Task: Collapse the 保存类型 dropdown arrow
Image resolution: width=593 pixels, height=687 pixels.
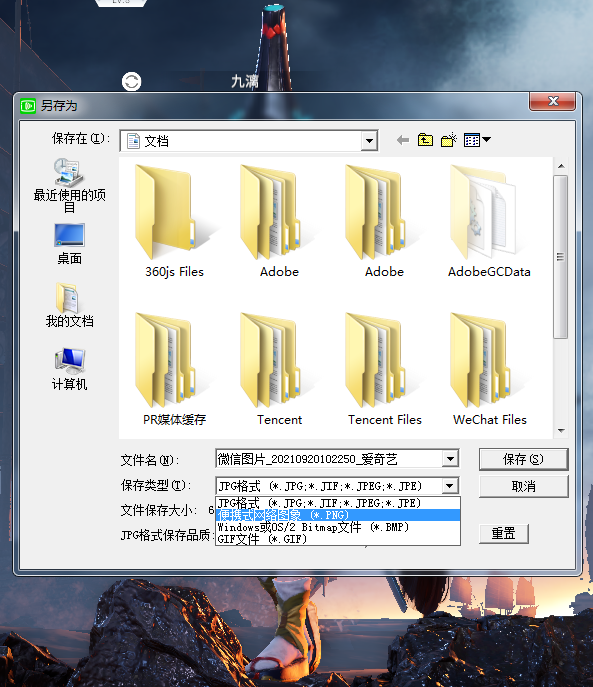Action: coord(450,486)
